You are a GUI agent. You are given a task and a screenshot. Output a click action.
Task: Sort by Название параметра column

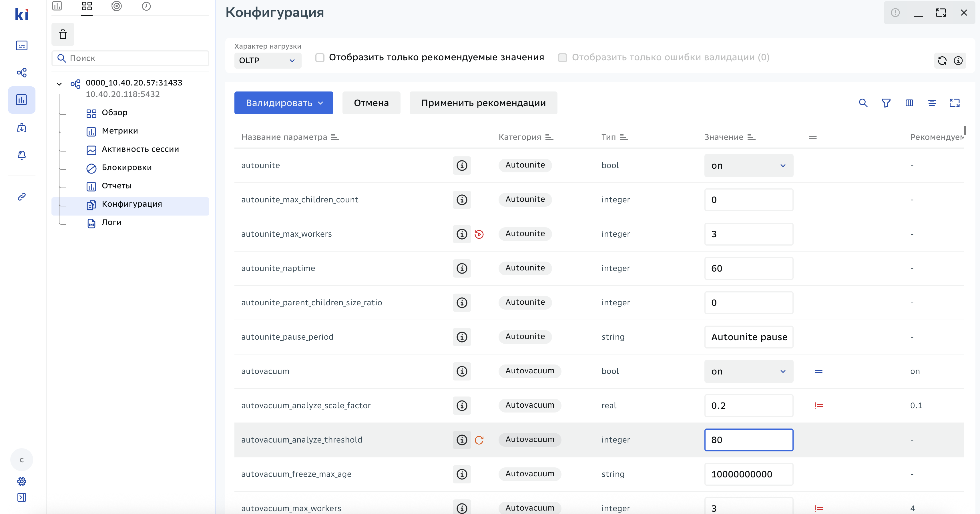click(335, 137)
